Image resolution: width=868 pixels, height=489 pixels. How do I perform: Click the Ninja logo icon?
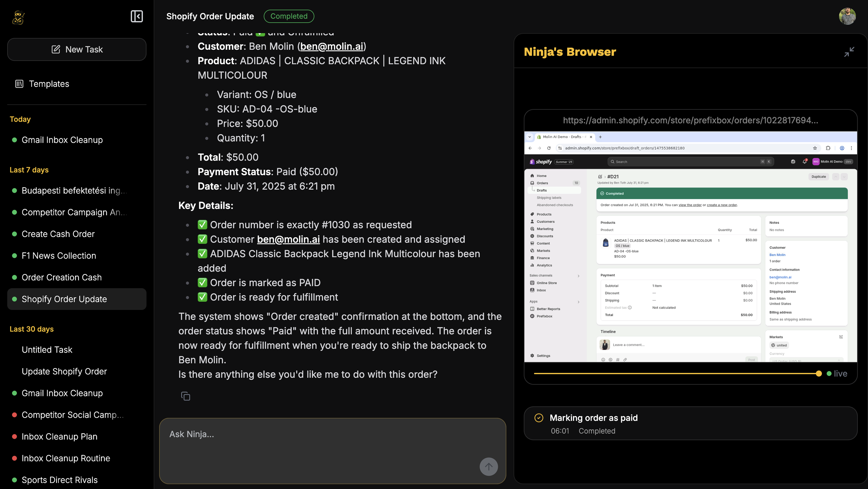pos(18,17)
